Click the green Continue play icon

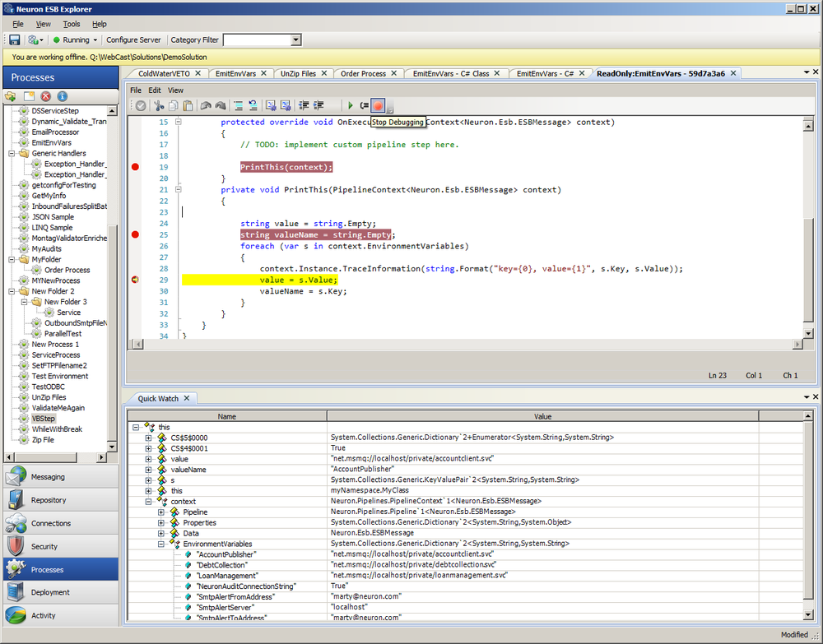(x=350, y=105)
